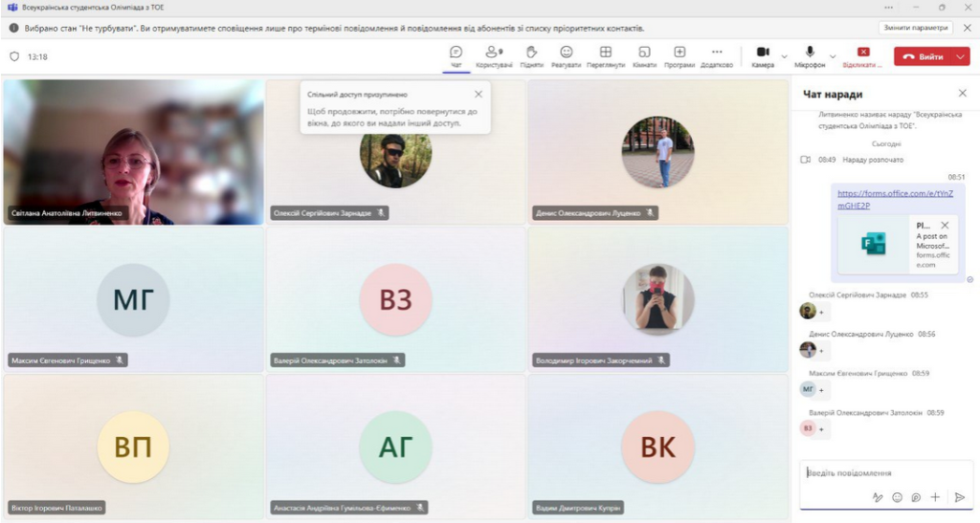Send the chat message
The height and width of the screenshot is (523, 980).
[x=960, y=497]
